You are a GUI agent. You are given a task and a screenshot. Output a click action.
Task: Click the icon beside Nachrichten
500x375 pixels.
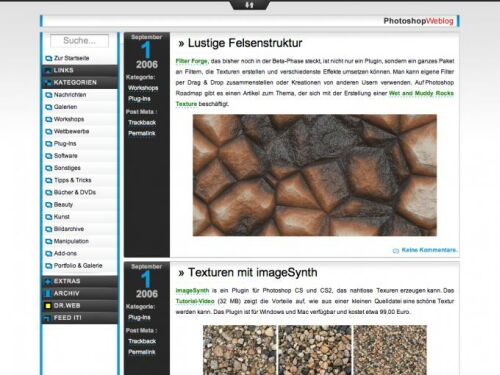point(49,95)
